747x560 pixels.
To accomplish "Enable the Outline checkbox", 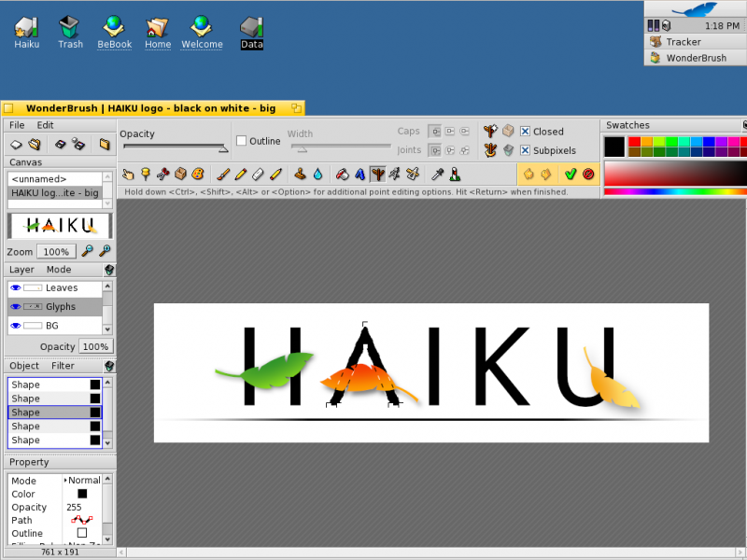I will tap(242, 141).
